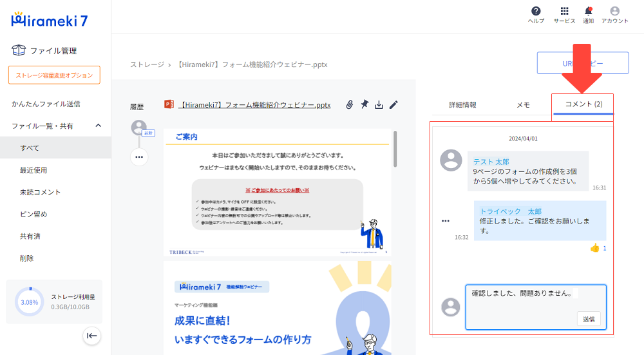Select ピン留め in sidebar
The image size is (644, 355).
click(33, 214)
